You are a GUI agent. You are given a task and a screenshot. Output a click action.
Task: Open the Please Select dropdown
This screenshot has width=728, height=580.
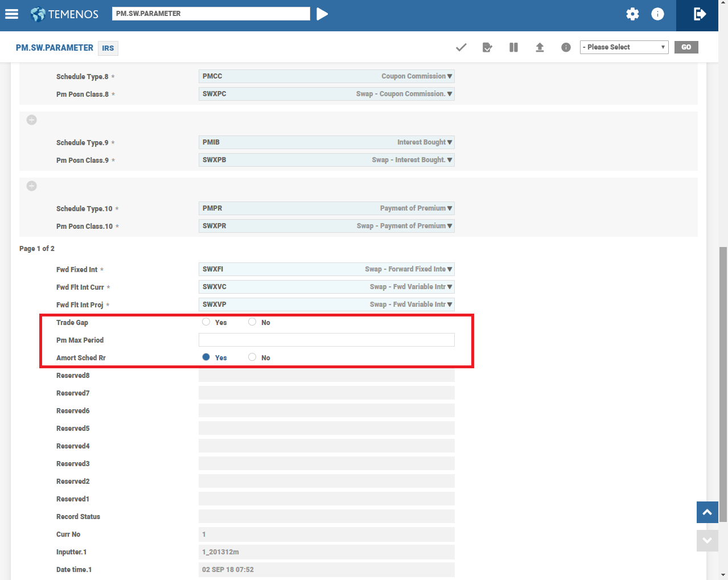[x=624, y=47]
